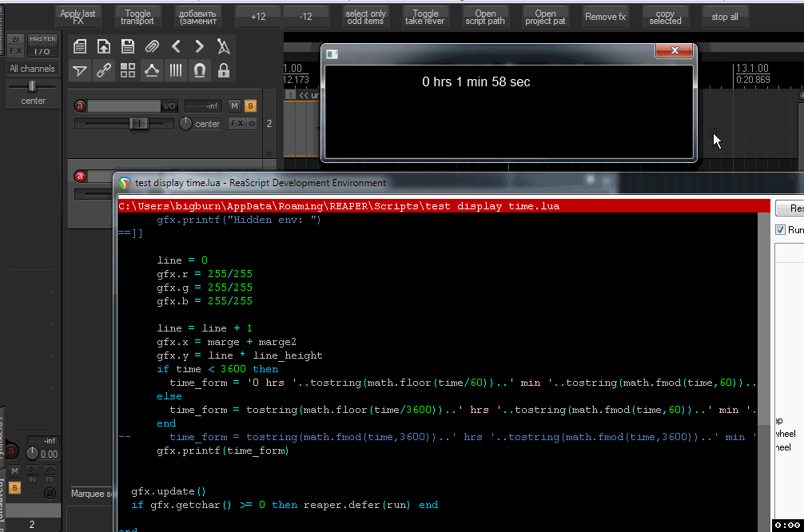Click the first track's -inf peak meter

tap(203, 106)
